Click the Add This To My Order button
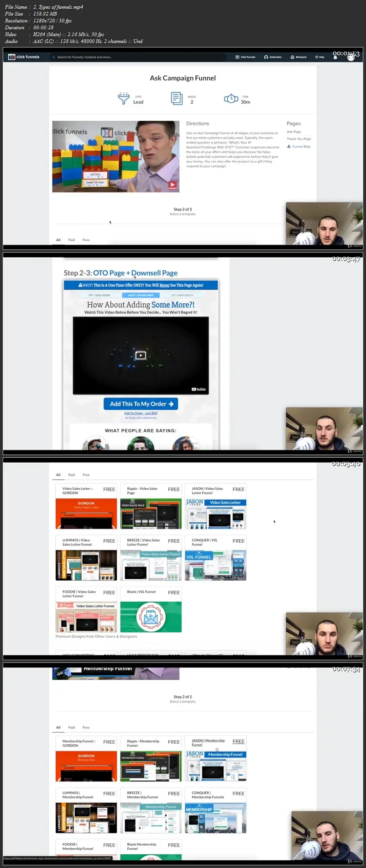366x868 pixels. click(x=141, y=404)
